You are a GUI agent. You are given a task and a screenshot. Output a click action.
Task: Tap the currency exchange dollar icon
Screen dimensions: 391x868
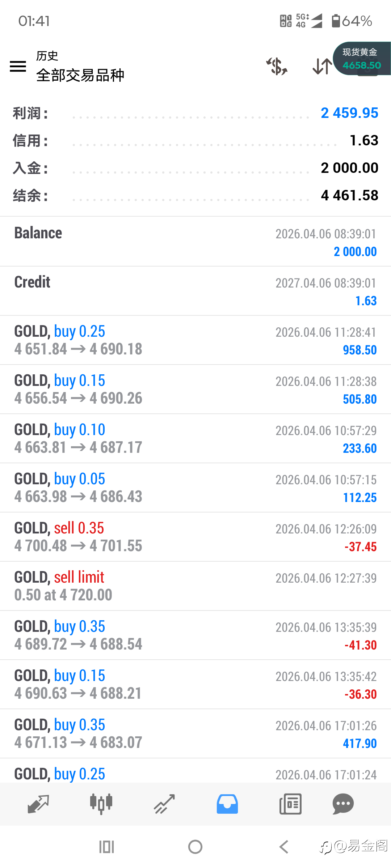pyautogui.click(x=277, y=67)
